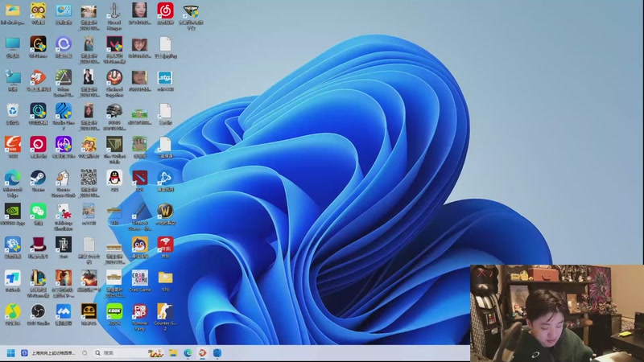Open the PUBG helmet icon
644x362 pixels.
click(x=114, y=111)
